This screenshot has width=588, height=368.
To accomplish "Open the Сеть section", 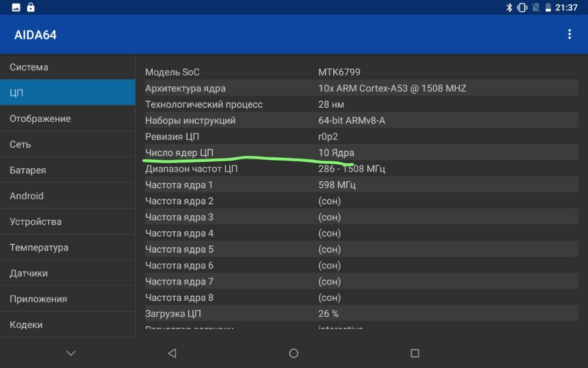I will click(x=68, y=144).
